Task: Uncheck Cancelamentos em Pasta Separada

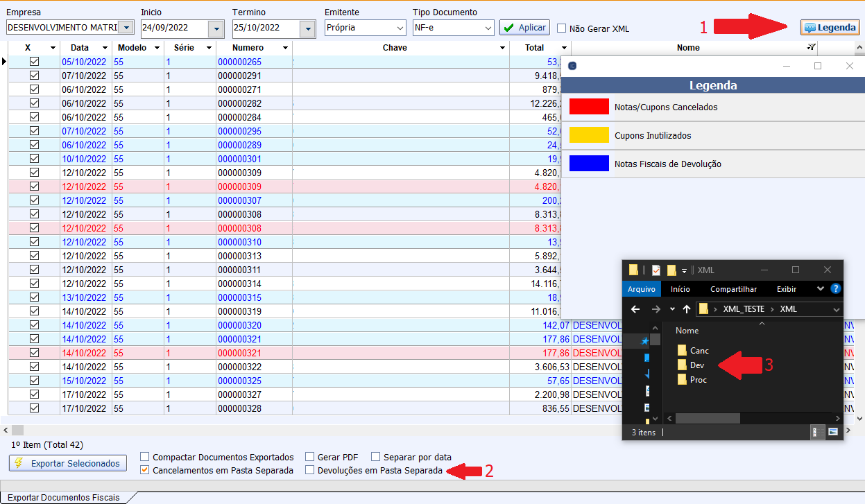Action: 145,471
